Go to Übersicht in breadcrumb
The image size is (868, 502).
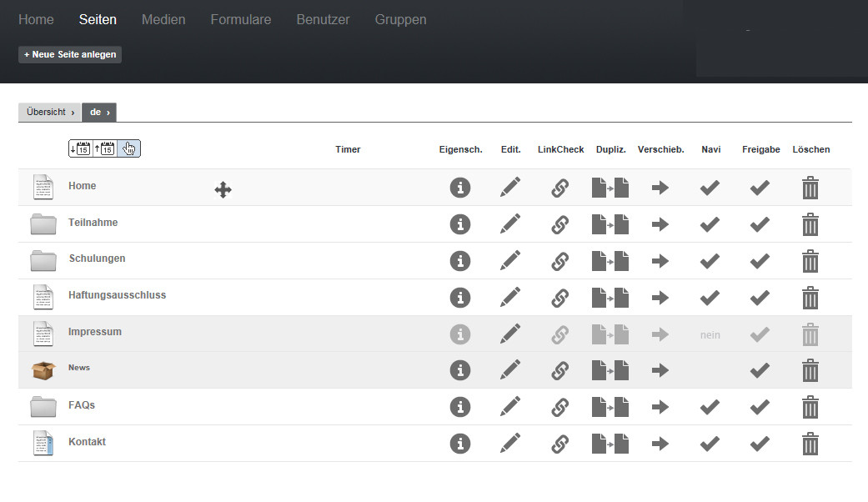tap(47, 112)
